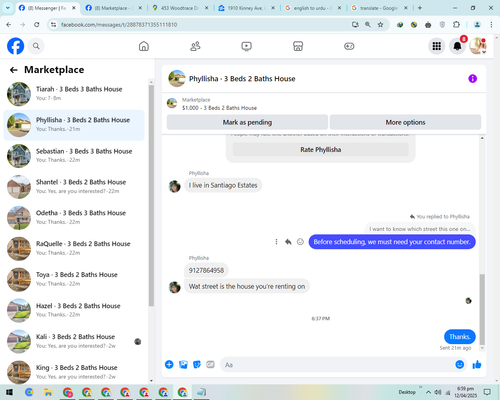500x400 pixels.
Task: Choose a sticker from the composer
Action: click(x=197, y=364)
